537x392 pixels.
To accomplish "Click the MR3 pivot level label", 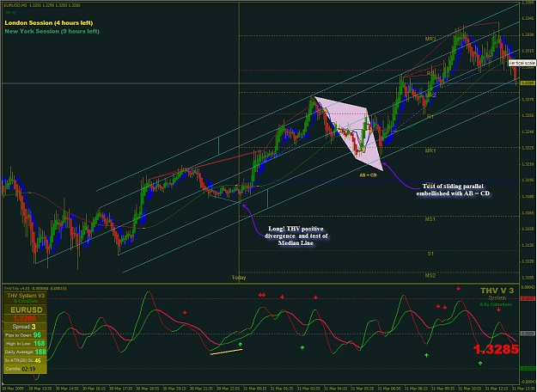I will [430, 39].
